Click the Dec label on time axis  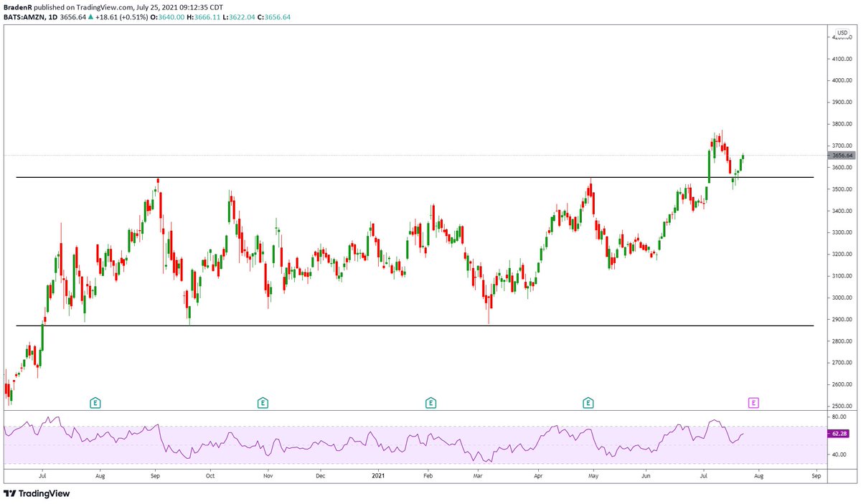coord(320,475)
